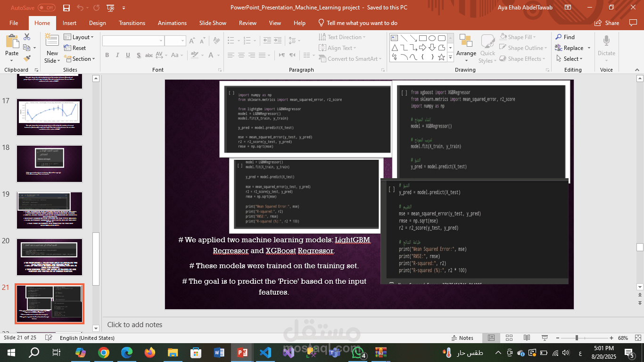
Task: Open Word from the taskbar
Action: 219,352
